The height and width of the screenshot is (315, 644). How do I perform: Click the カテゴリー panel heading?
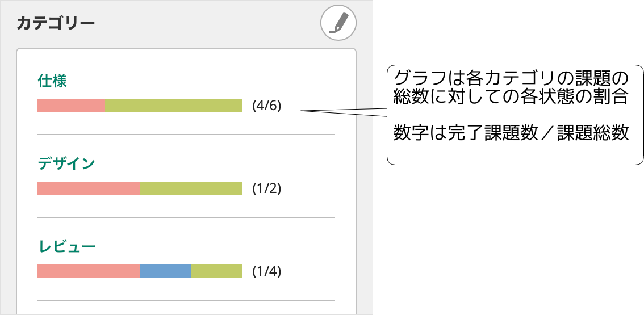[56, 23]
